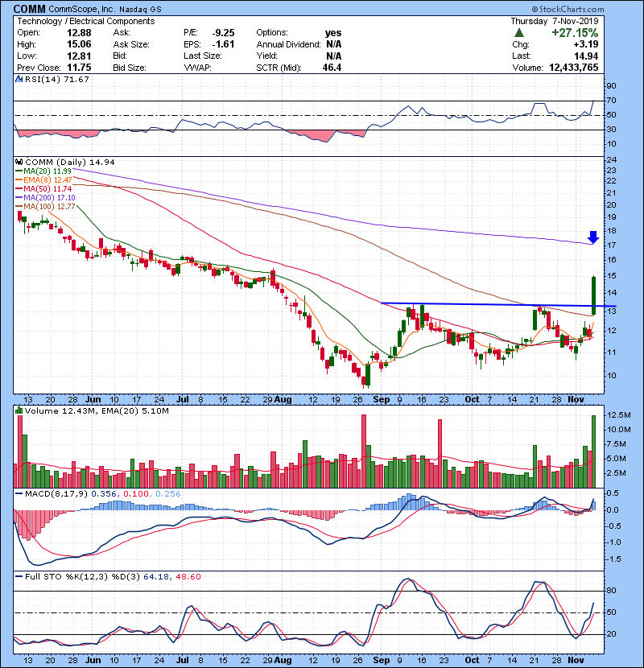The height and width of the screenshot is (668, 644).
Task: Click the stochastic %D value 48.60
Action: coord(188,577)
